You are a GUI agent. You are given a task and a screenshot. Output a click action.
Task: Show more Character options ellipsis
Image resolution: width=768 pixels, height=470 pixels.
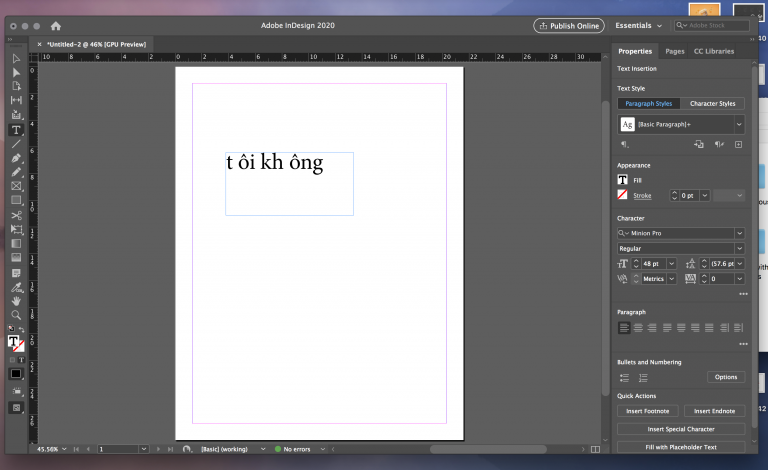(743, 294)
